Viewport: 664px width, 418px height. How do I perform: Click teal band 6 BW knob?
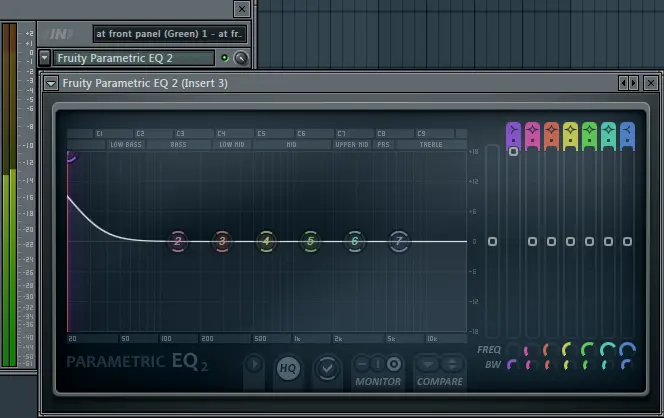[x=608, y=365]
